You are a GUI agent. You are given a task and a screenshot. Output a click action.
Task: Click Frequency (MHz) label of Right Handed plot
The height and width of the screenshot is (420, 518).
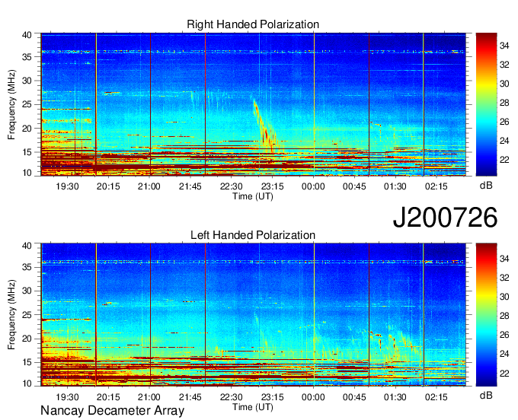pyautogui.click(x=11, y=104)
